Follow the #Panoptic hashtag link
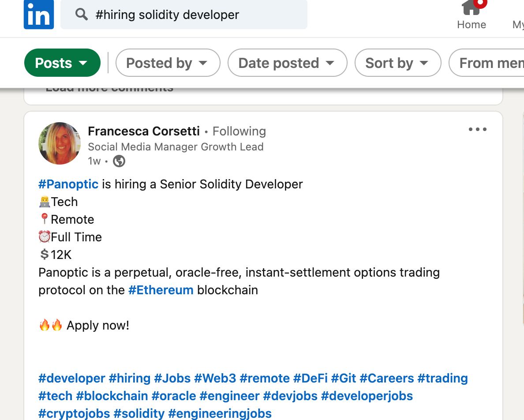The height and width of the screenshot is (420, 524). pyautogui.click(x=68, y=184)
